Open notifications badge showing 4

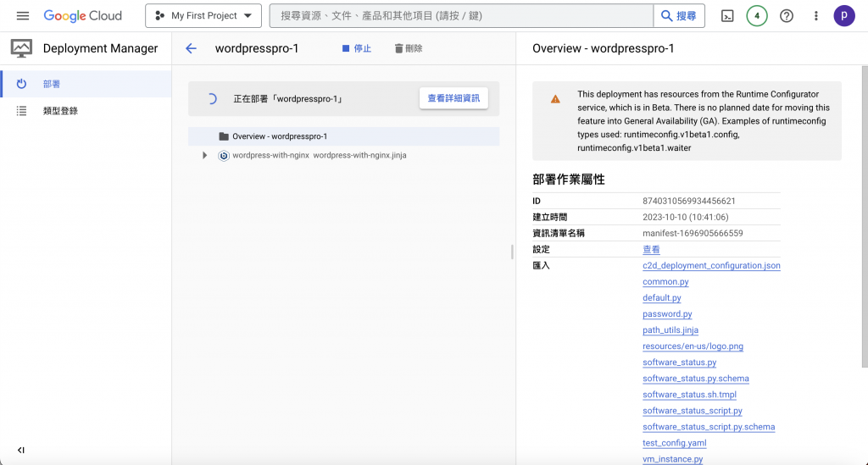757,16
